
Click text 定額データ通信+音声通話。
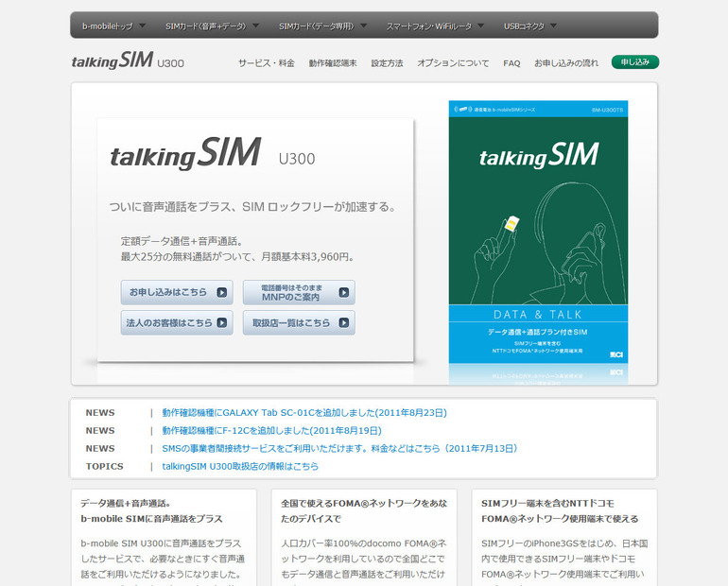coord(182,241)
